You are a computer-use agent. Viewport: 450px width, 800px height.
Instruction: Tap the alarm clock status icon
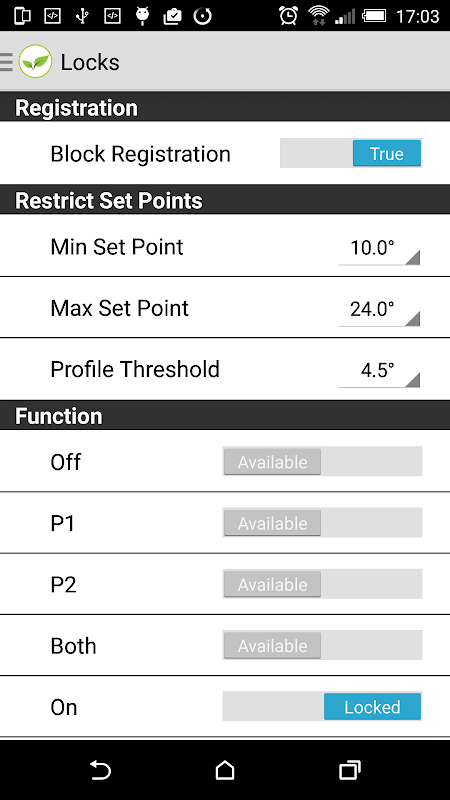click(288, 16)
